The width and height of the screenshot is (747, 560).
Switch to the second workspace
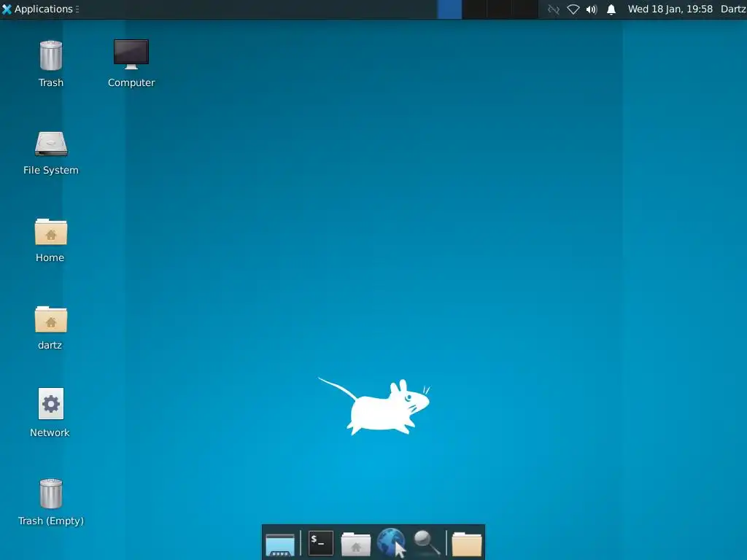pos(474,9)
